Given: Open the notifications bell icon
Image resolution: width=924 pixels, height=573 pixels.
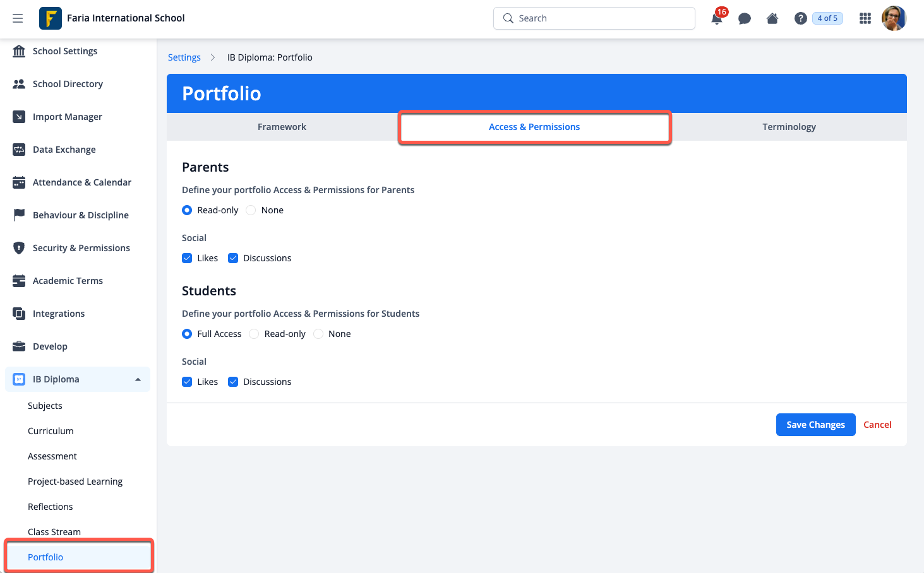Looking at the screenshot, I should tap(717, 19).
